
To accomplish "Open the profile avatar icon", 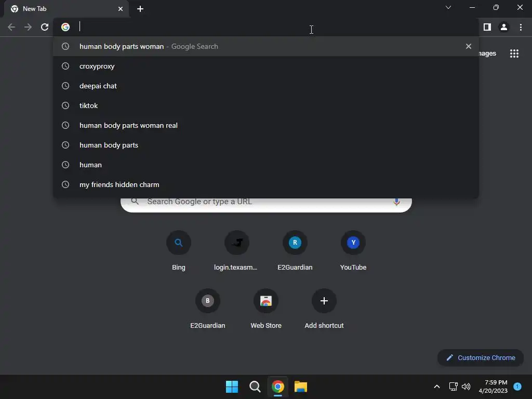I will 504,27.
